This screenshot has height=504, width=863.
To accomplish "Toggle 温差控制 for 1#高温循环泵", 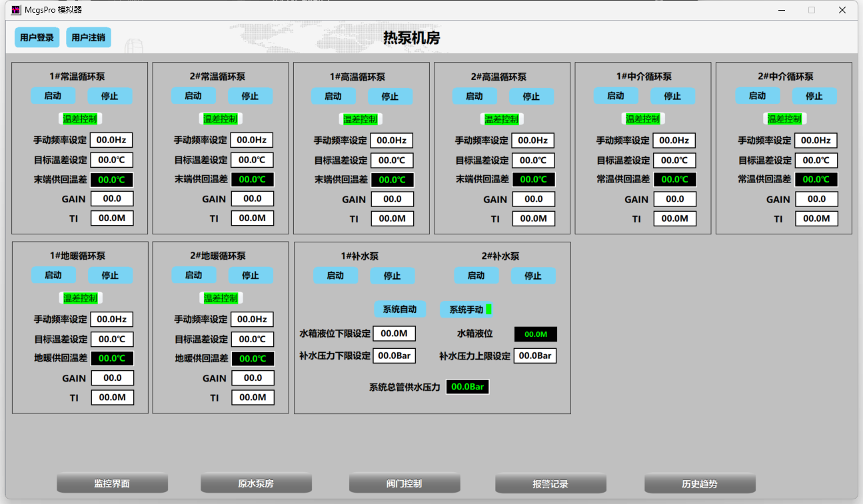I will 360,119.
